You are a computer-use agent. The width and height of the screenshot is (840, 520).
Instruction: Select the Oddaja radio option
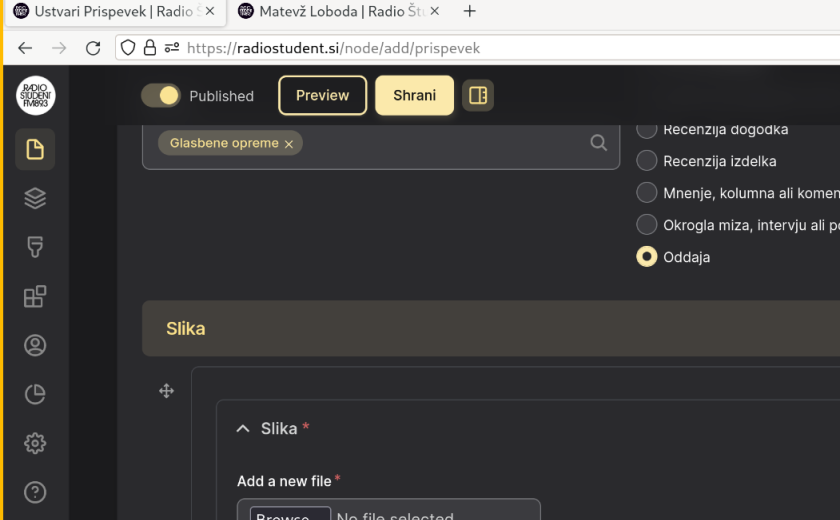(647, 257)
